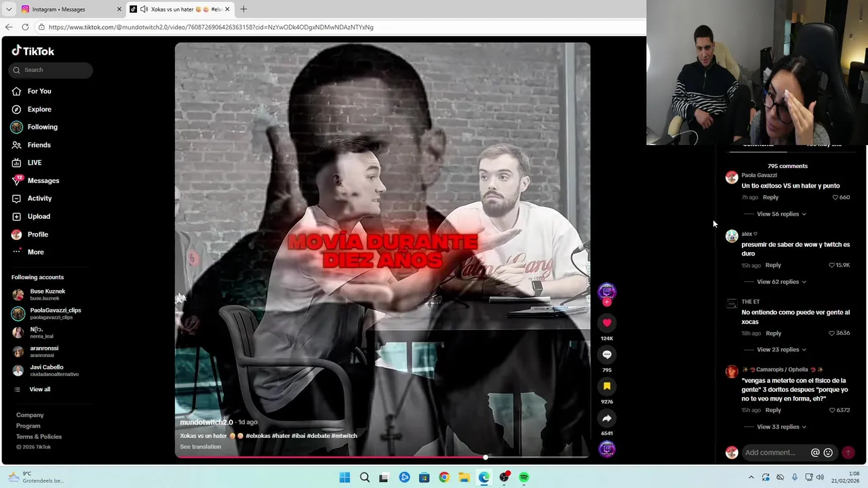868x488 pixels.
Task: Open the video comments bubble icon
Action: 607,354
